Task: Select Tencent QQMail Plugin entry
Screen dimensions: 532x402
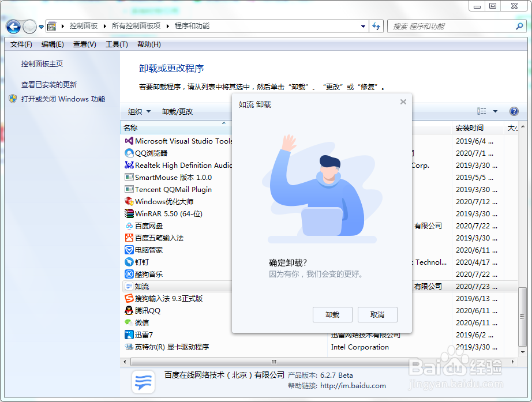Action: pyautogui.click(x=173, y=190)
